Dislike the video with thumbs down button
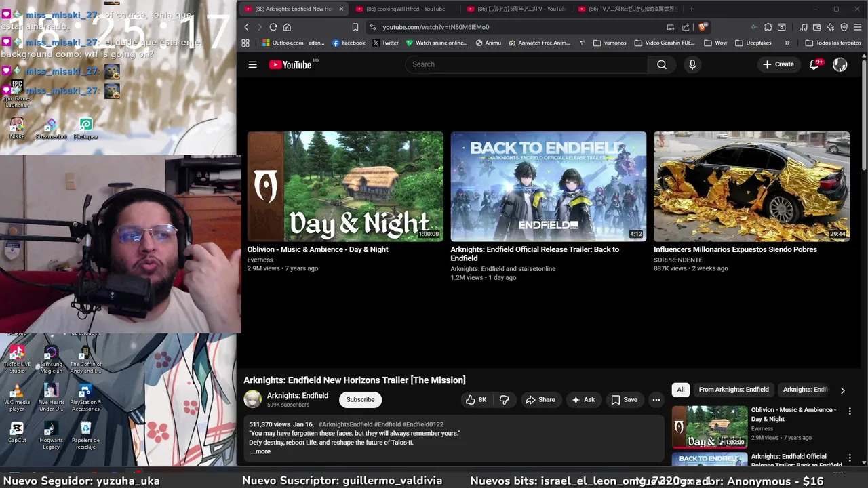Viewport: 868px width, 488px height. point(504,400)
